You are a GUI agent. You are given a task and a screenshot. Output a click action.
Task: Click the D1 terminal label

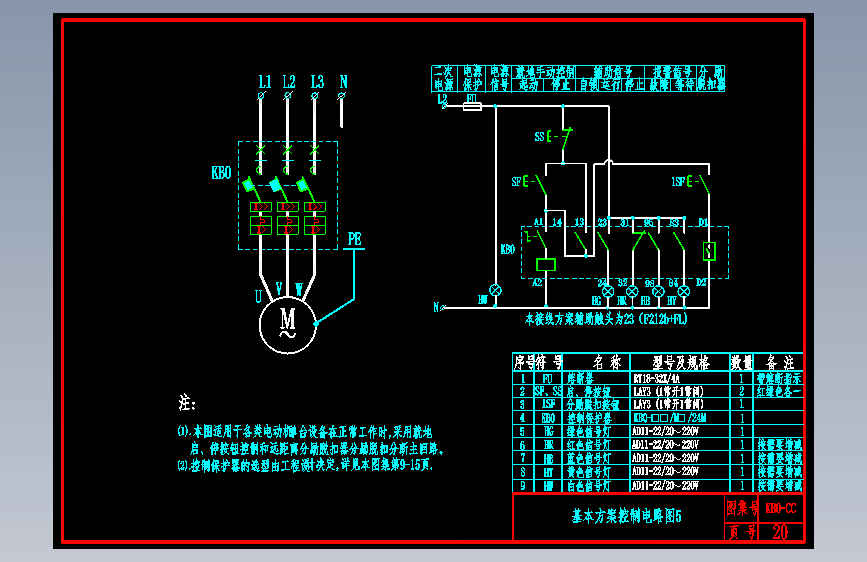point(702,222)
